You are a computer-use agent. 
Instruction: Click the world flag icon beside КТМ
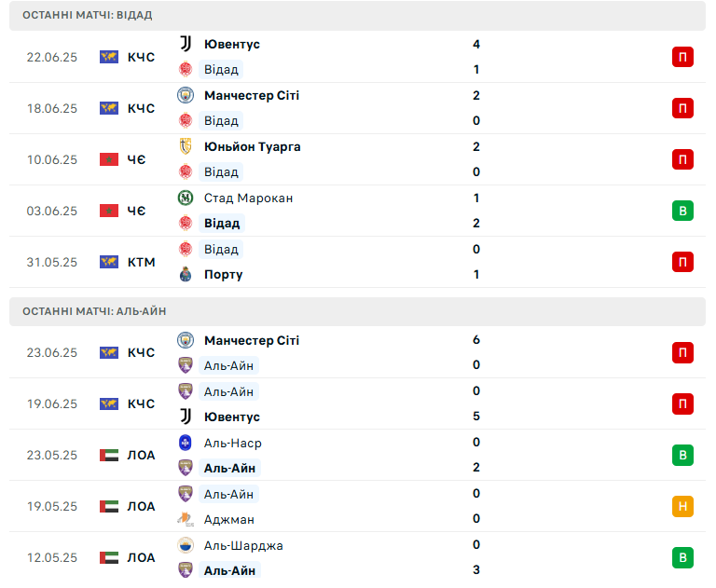click(109, 262)
